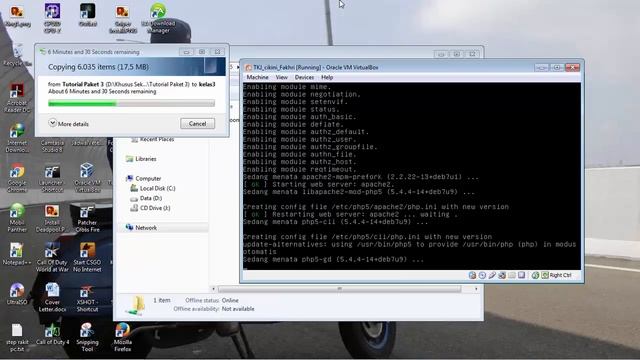
Task: Open the Patcher Cross Fire desktop icon
Action: 87,218
